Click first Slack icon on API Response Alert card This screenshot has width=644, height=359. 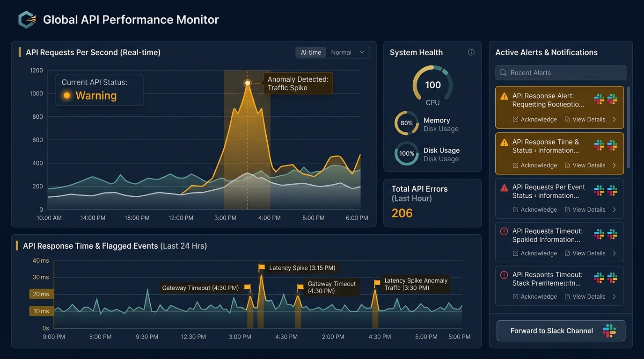tap(599, 99)
